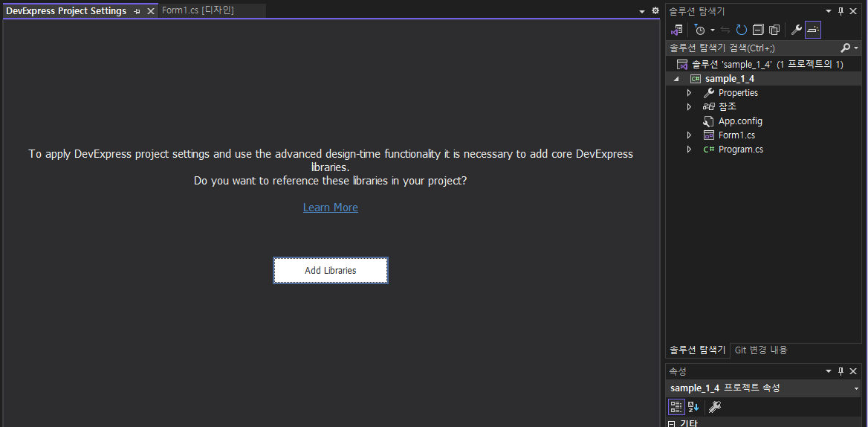This screenshot has height=427, width=868.
Task: Open the Learn More link
Action: pyautogui.click(x=331, y=207)
